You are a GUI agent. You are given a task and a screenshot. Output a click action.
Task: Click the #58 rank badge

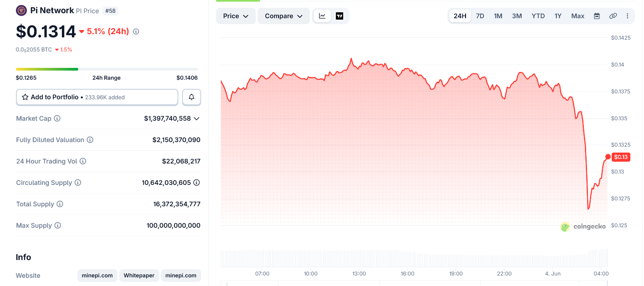pos(110,10)
